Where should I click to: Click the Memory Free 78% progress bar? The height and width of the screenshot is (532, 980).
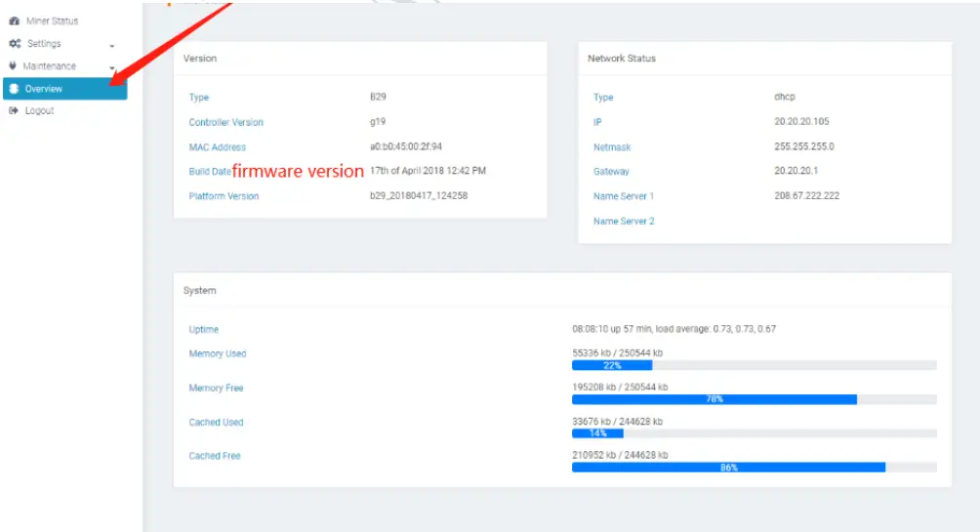pyautogui.click(x=754, y=399)
